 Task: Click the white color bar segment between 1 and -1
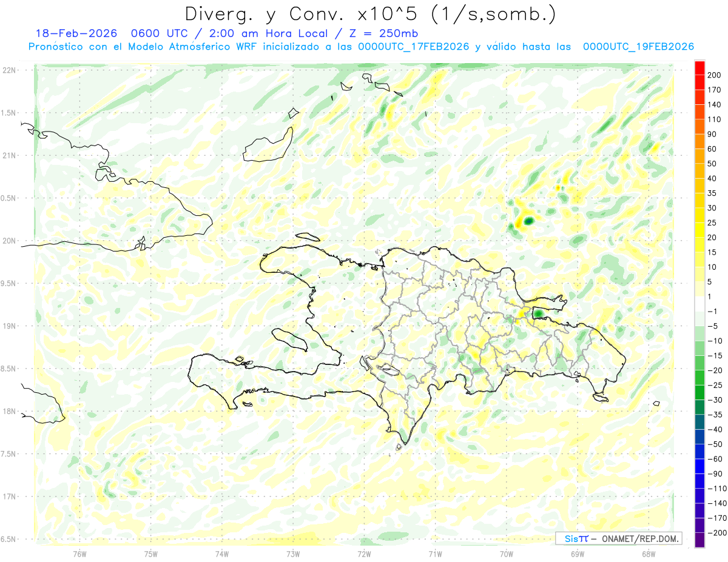click(x=699, y=304)
